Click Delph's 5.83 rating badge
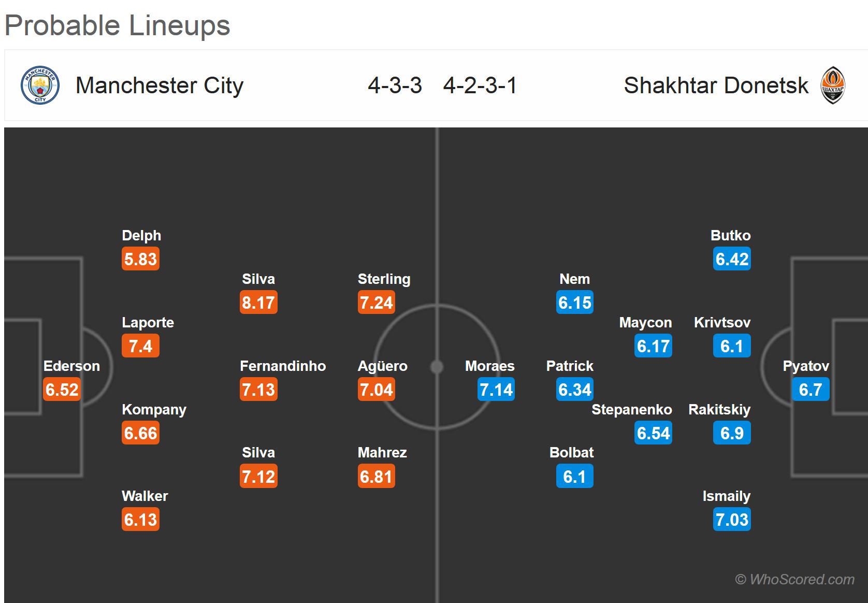The height and width of the screenshot is (603, 868). pos(140,259)
